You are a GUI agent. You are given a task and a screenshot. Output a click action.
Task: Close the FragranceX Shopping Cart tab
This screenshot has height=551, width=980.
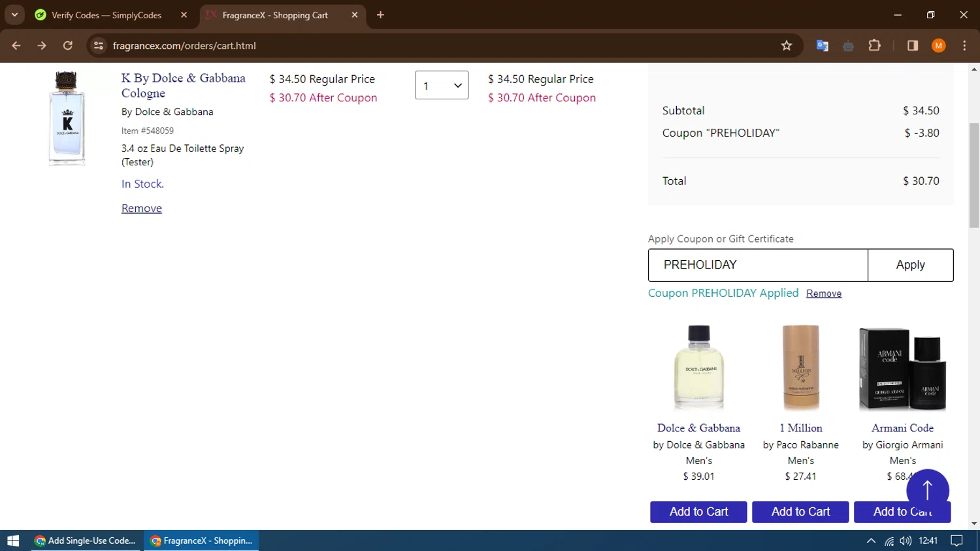355,15
